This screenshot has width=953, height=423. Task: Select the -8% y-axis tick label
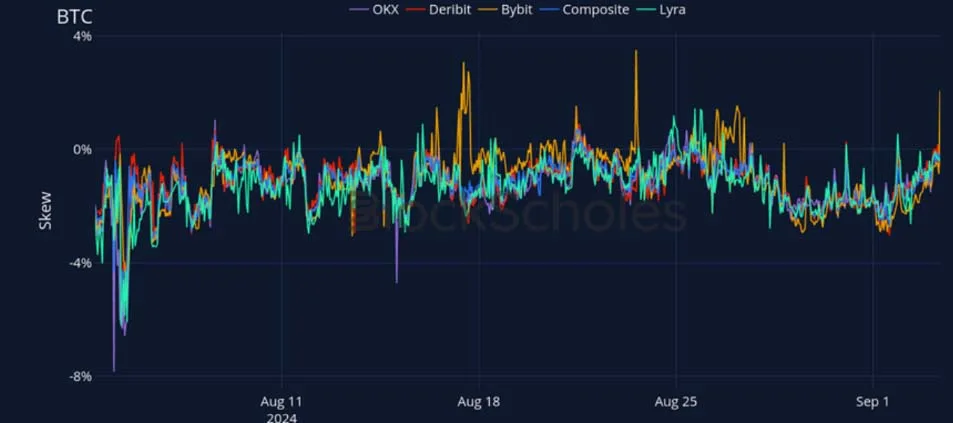(80, 376)
